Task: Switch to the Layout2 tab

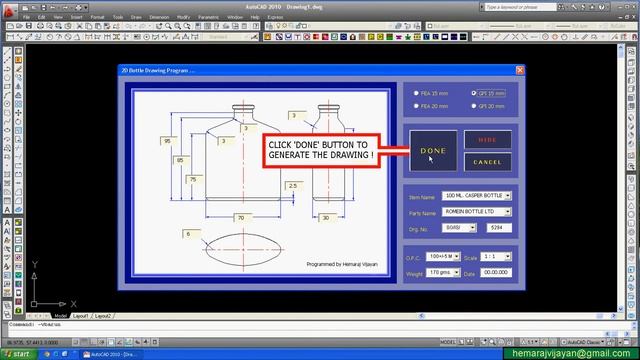Action: pyautogui.click(x=103, y=316)
